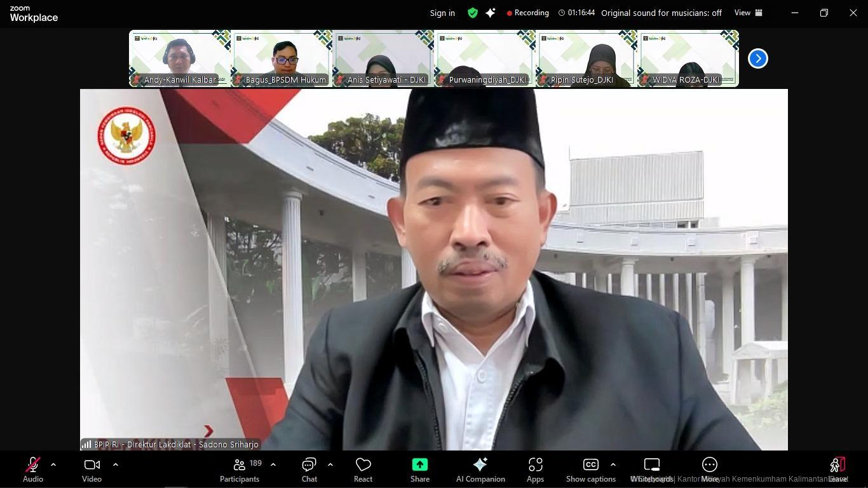The height and width of the screenshot is (488, 868).
Task: Click Original sound for musicians setting
Action: pos(661,13)
